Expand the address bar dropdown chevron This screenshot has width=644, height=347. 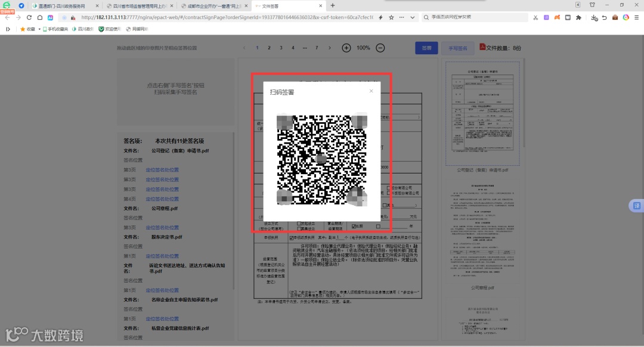(x=413, y=18)
